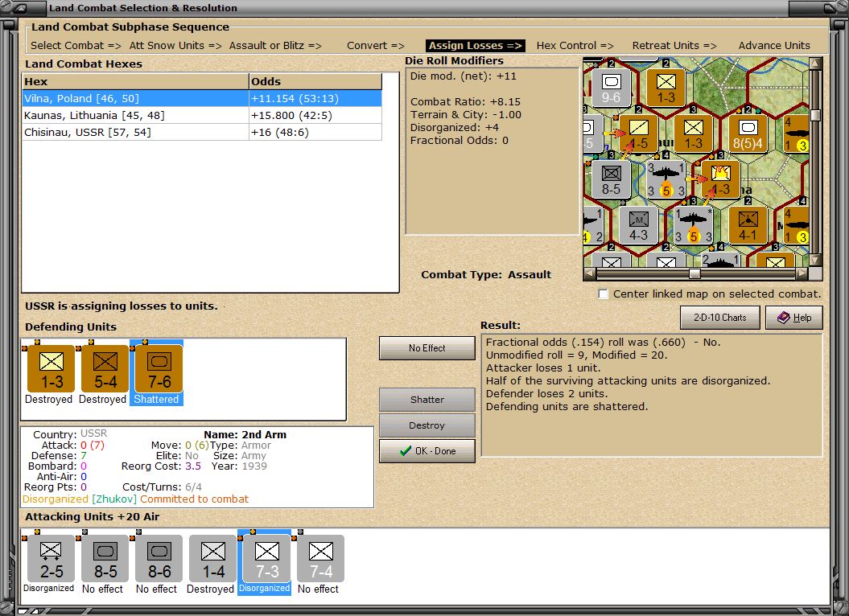Click the map scrollbar right arrow

tap(802, 274)
